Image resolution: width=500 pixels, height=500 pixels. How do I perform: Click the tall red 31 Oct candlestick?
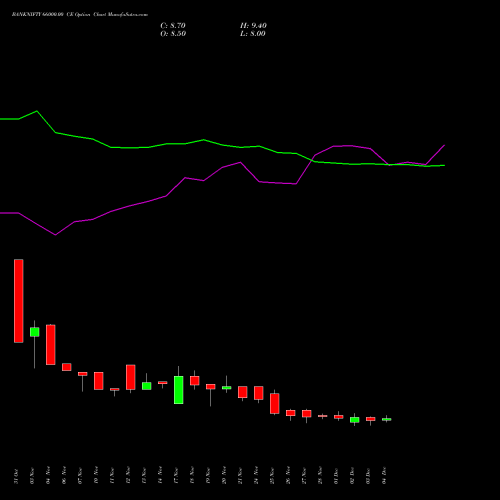(19, 301)
